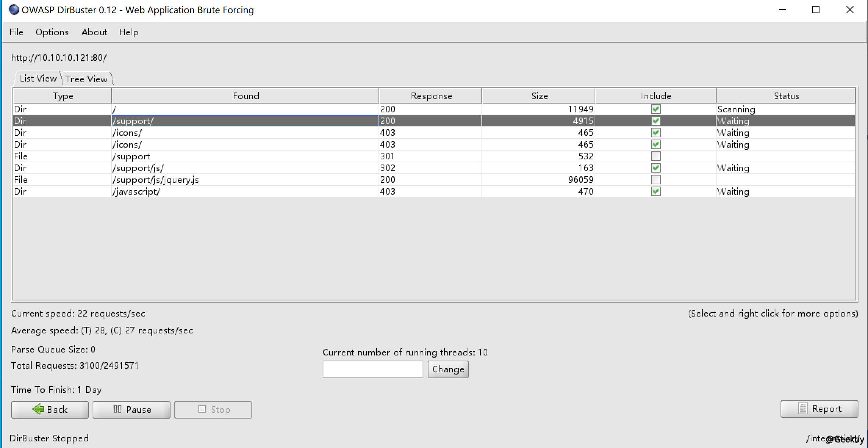868x448 pixels.
Task: Check Include for /support/js/jquery.js file
Action: pyautogui.click(x=656, y=180)
